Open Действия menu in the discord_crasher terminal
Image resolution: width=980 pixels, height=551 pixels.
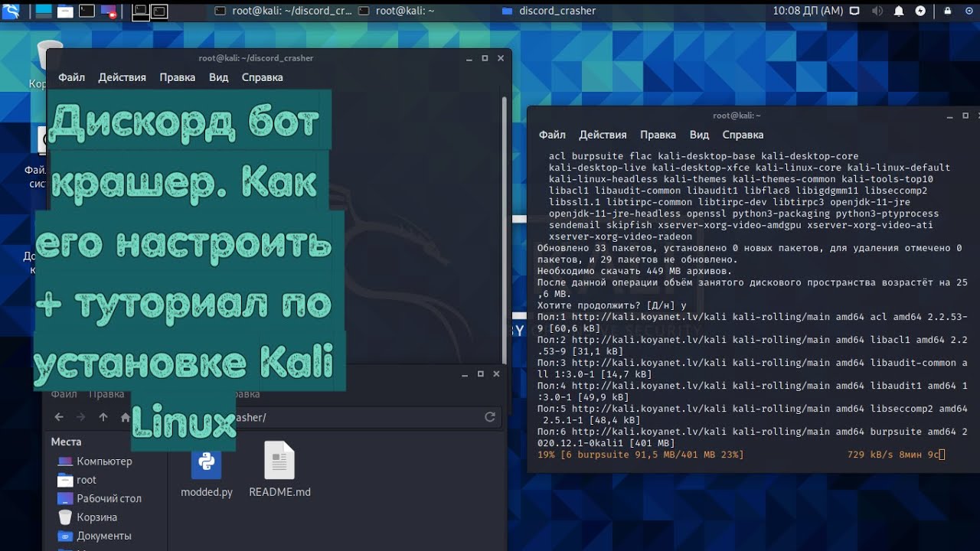point(122,77)
